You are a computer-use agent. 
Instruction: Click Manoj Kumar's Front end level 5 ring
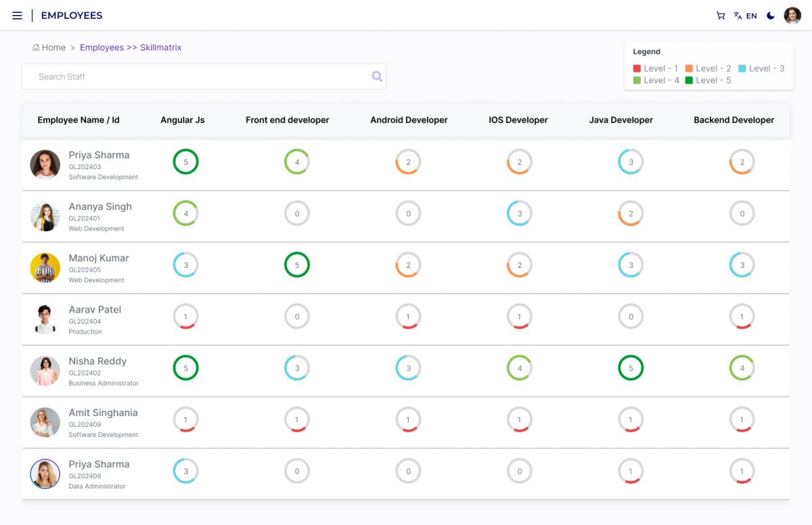click(x=297, y=265)
